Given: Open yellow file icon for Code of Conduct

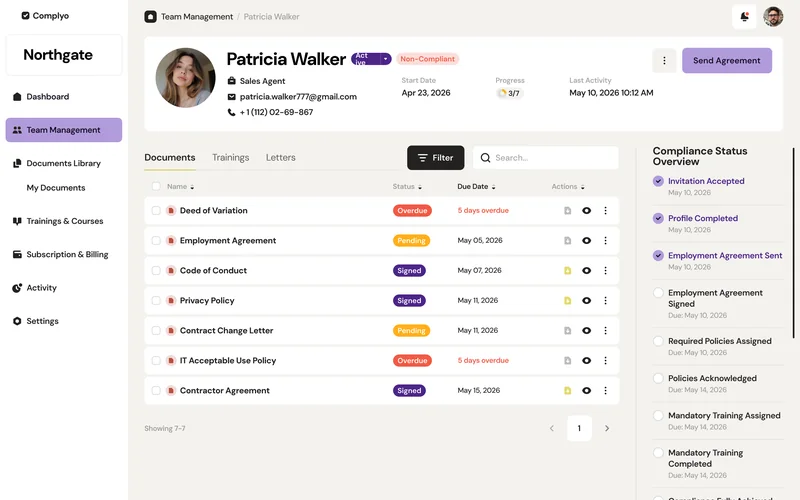Looking at the screenshot, I should [x=567, y=271].
